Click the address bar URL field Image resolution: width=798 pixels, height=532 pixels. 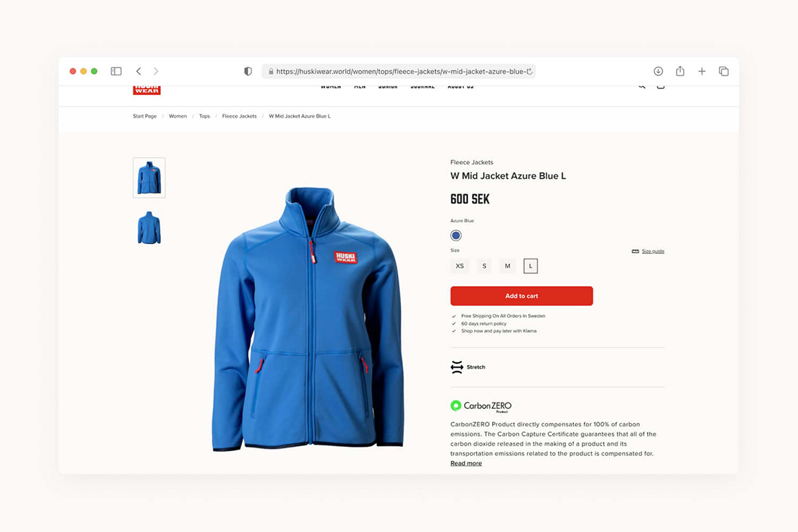click(399, 71)
